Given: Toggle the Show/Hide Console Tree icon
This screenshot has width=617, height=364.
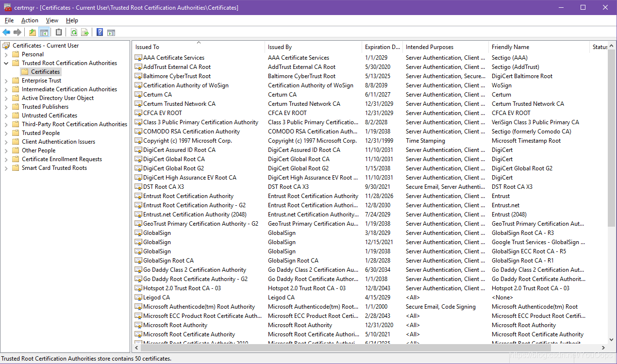Looking at the screenshot, I should [44, 33].
